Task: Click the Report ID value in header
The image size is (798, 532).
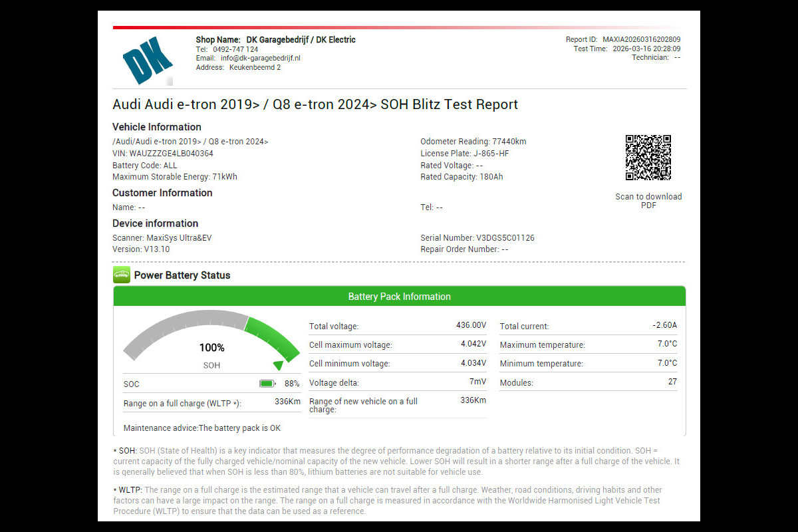Action: point(641,40)
